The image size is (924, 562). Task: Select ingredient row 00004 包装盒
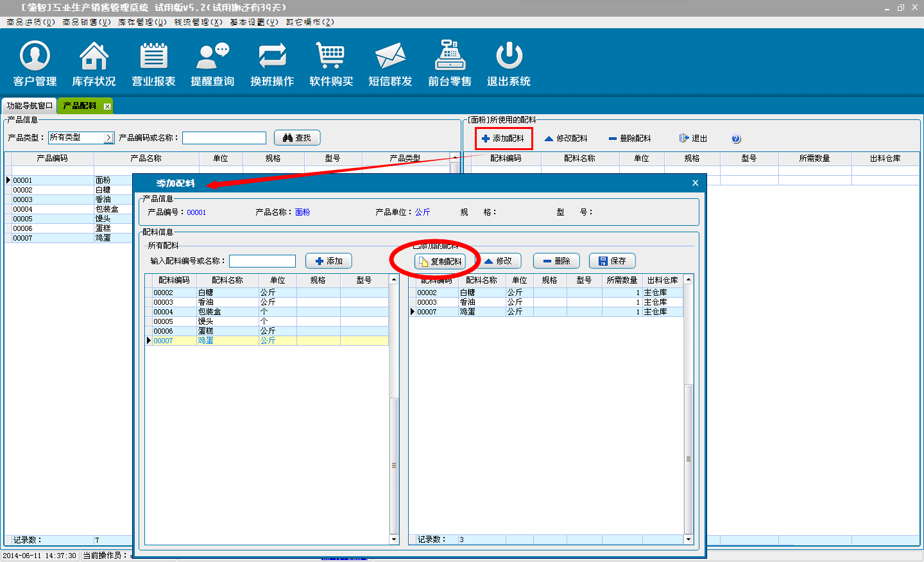209,312
